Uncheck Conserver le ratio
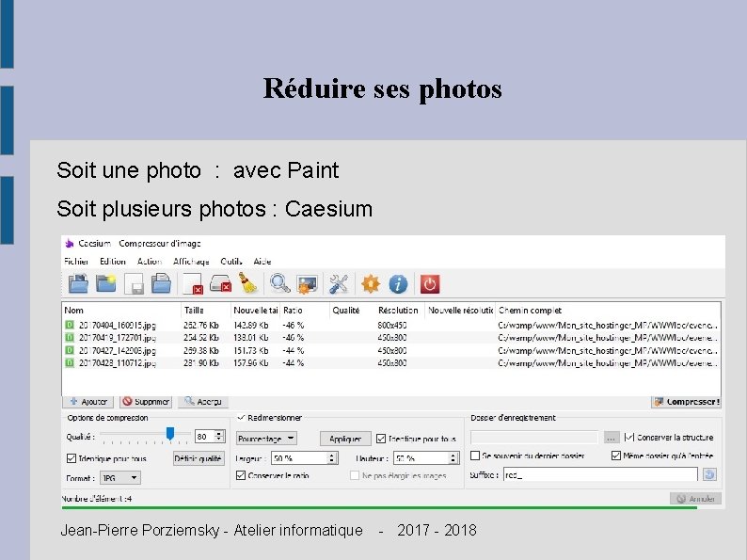Viewport: 747px width, 560px height. click(241, 475)
